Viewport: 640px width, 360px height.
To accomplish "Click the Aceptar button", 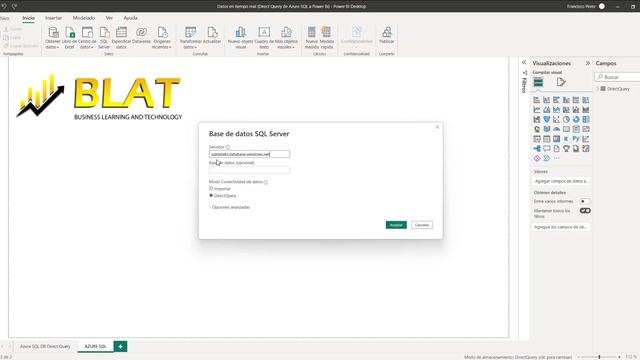I will pyautogui.click(x=396, y=225).
